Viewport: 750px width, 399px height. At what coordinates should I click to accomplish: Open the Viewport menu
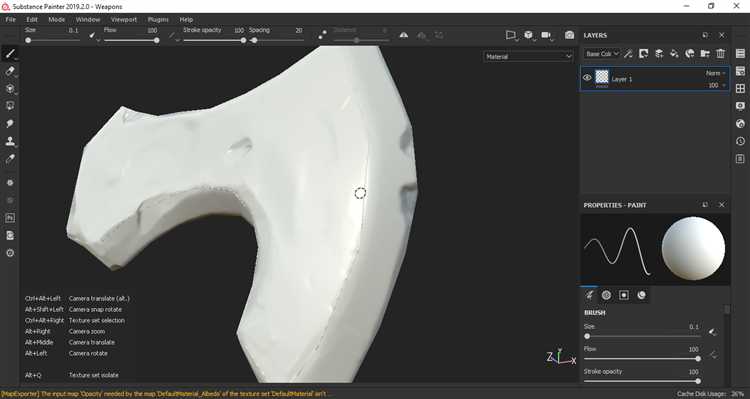pos(124,20)
